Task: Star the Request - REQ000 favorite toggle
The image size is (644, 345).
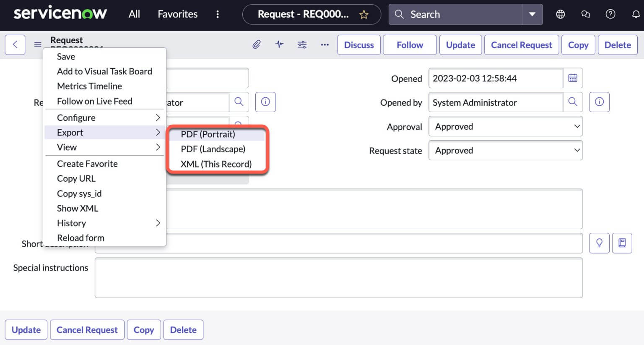Action: pos(363,14)
